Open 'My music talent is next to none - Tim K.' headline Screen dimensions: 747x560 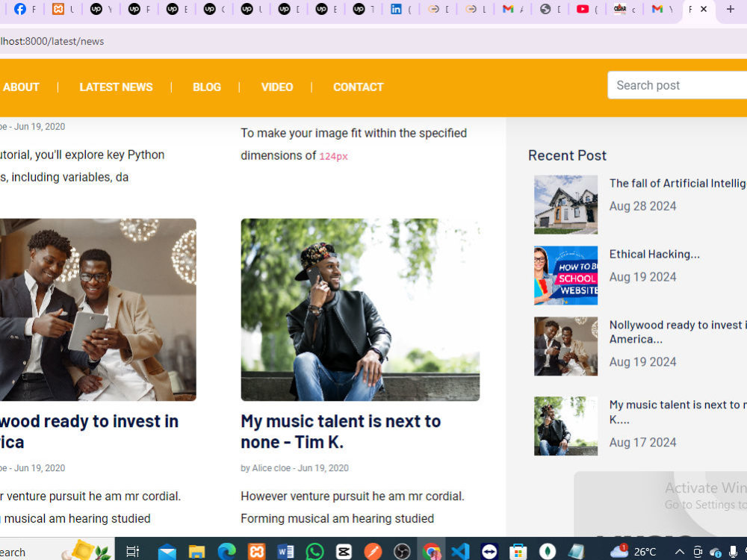tap(341, 432)
